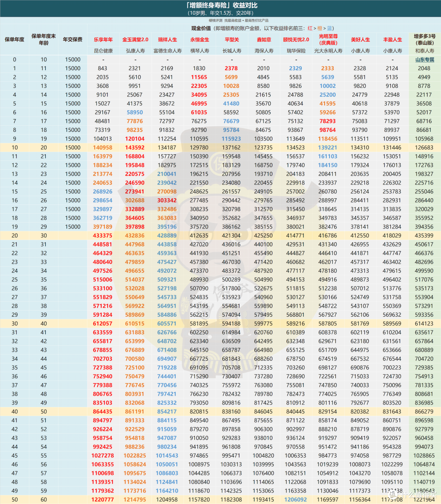
Task: Click the 年交保费 column header
Action: click(x=73, y=40)
